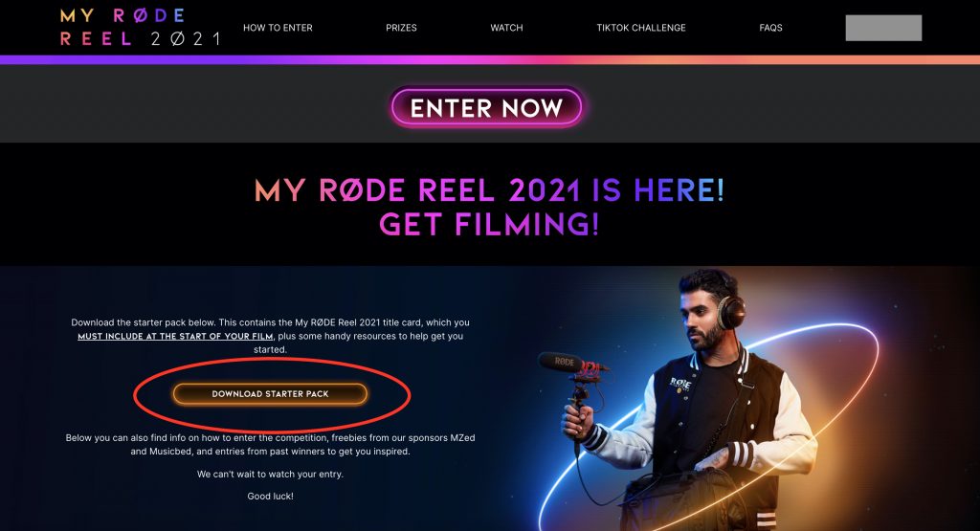Viewport: 980px width, 531px height.
Task: Click the grey box in the header
Action: point(883,28)
